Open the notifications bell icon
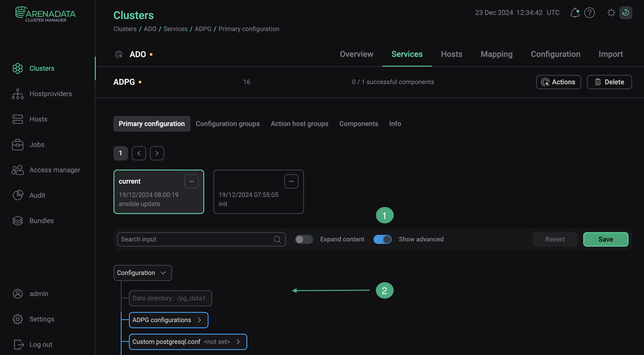This screenshot has height=355, width=644. tap(575, 13)
